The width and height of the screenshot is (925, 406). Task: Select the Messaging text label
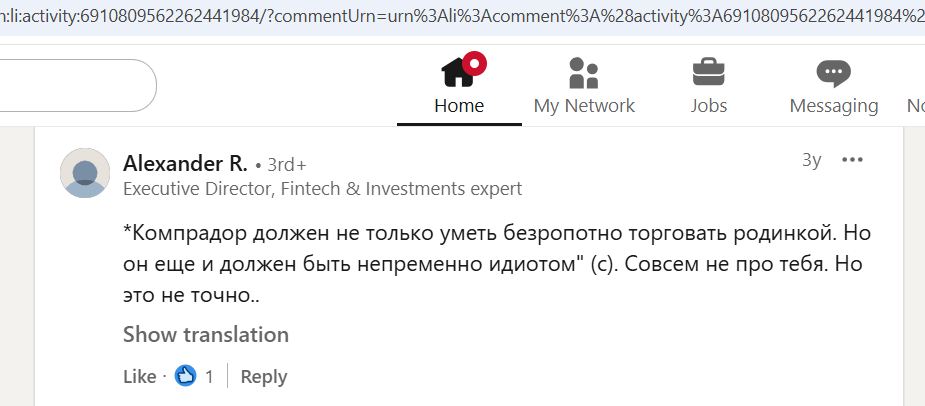click(833, 105)
